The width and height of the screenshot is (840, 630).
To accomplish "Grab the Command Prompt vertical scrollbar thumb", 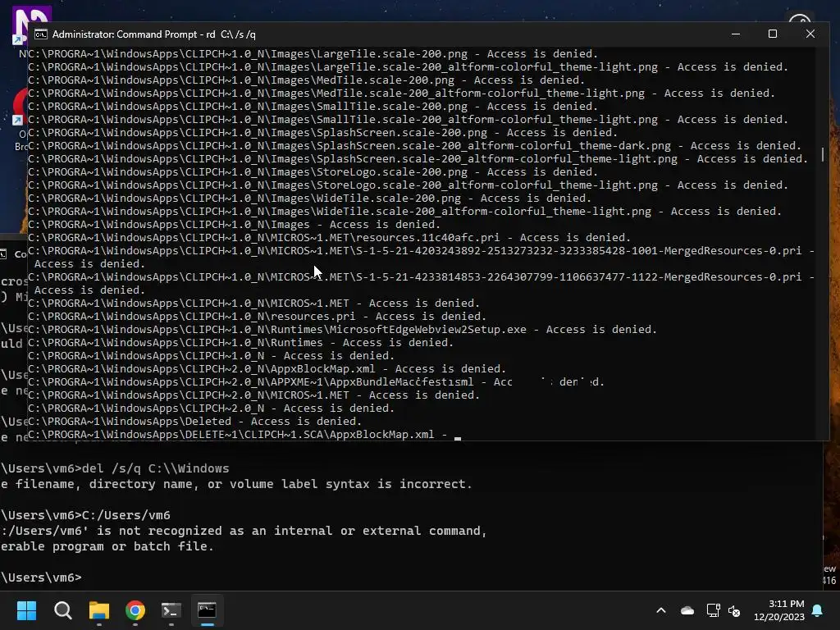I will tap(822, 154).
